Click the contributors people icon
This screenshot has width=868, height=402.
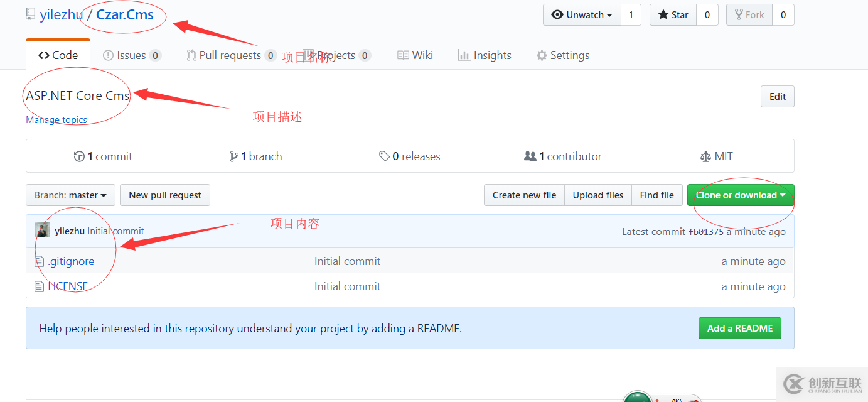[x=530, y=156]
